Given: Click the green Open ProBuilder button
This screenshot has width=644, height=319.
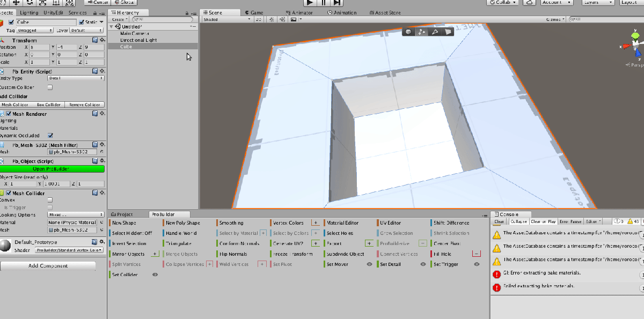Looking at the screenshot, I should click(x=52, y=169).
